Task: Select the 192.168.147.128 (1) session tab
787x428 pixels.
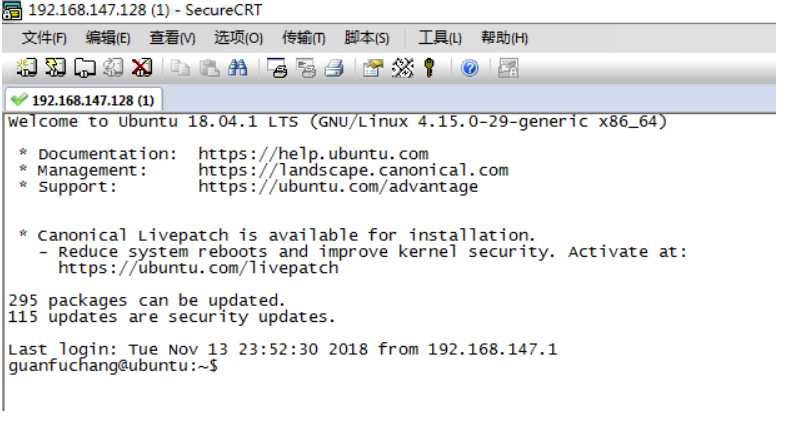Action: 84,100
